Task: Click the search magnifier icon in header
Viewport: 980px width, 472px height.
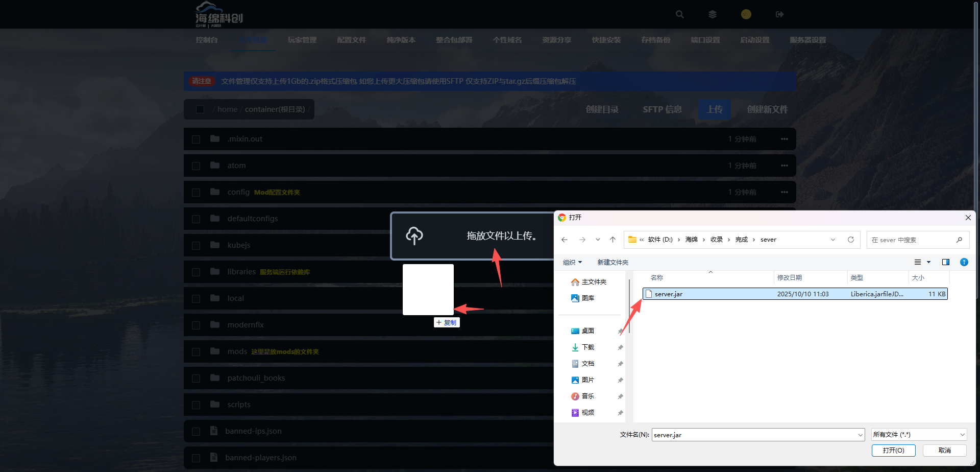Action: tap(679, 14)
